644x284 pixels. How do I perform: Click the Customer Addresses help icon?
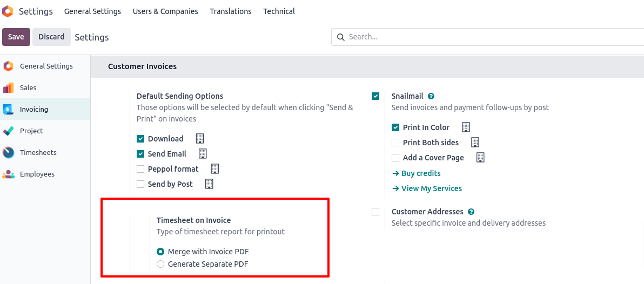pyautogui.click(x=471, y=212)
